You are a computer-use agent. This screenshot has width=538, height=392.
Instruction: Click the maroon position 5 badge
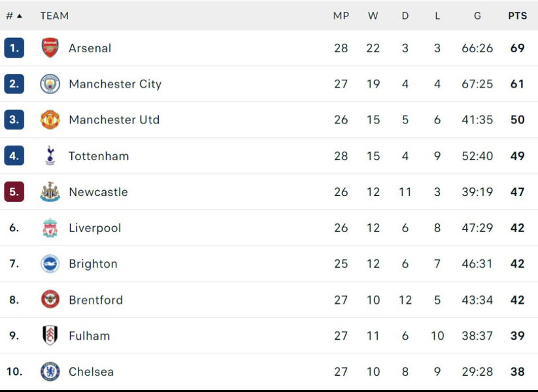click(x=14, y=192)
